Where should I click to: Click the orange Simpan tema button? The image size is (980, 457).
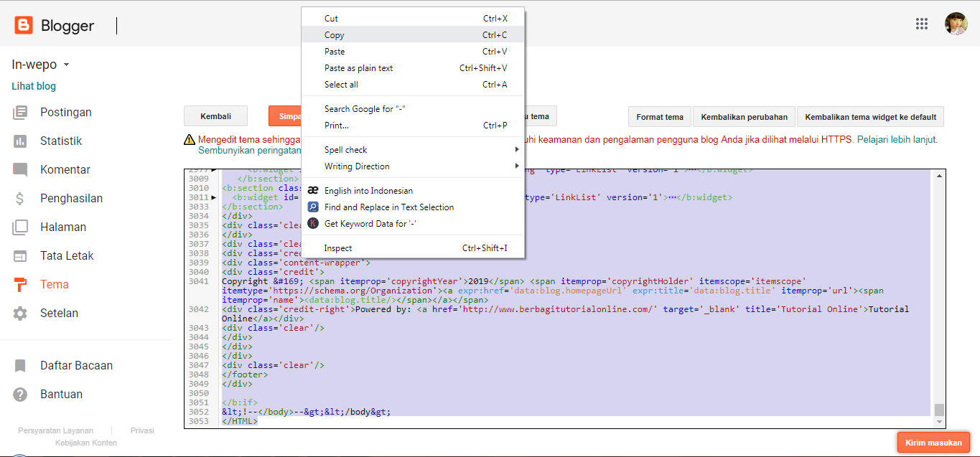click(285, 116)
